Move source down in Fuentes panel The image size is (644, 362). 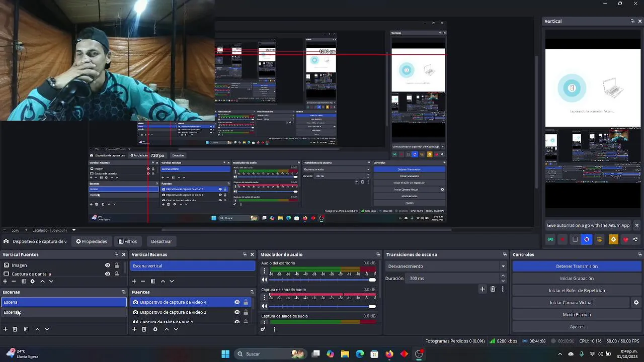[176, 329]
